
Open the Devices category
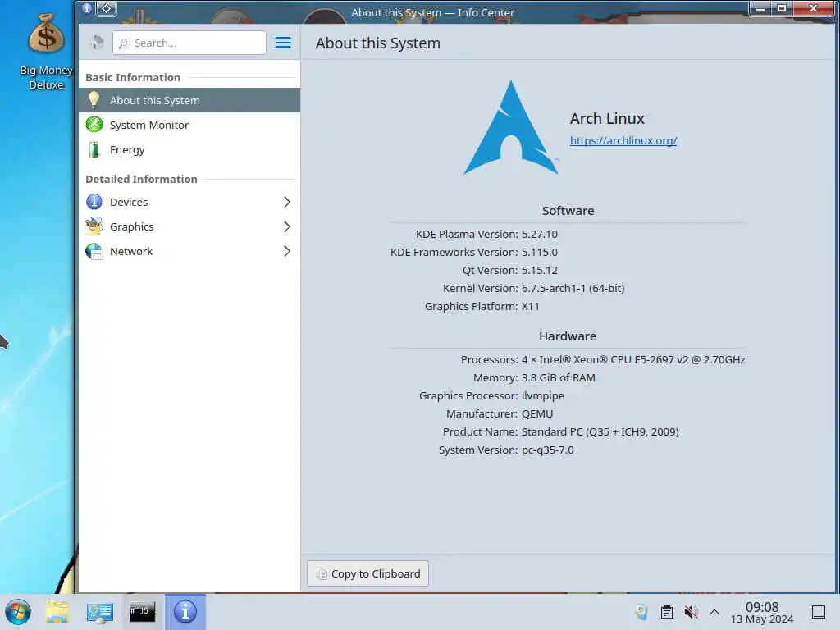pyautogui.click(x=189, y=202)
